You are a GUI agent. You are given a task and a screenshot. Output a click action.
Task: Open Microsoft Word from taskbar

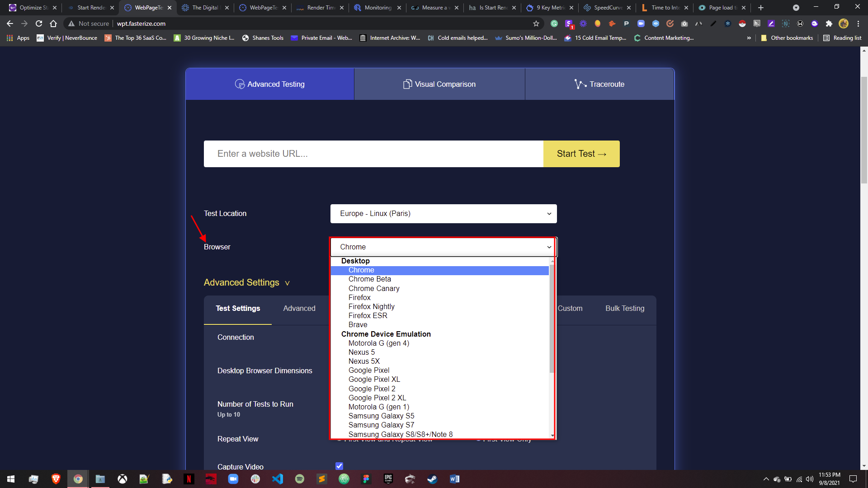click(454, 479)
